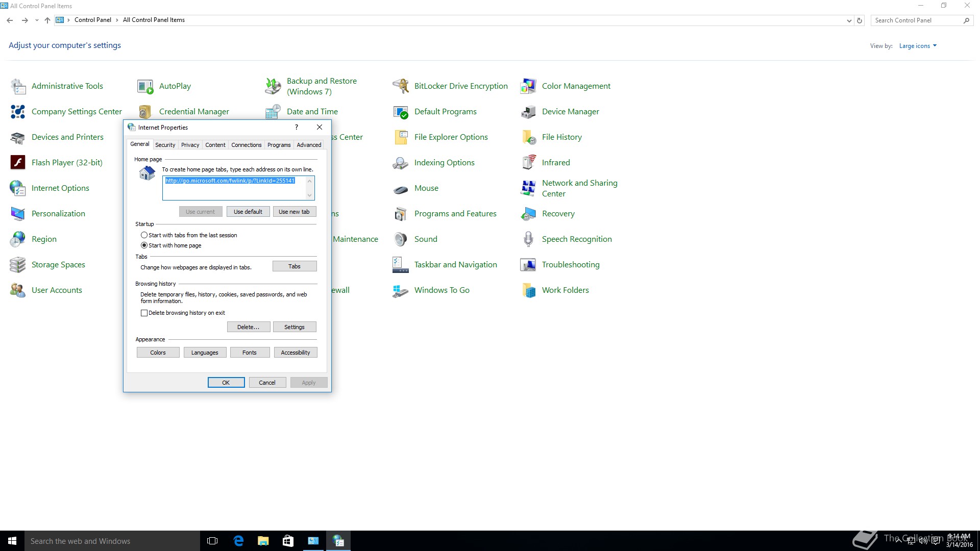The height and width of the screenshot is (551, 980).
Task: Open the Region globe icon
Action: click(x=18, y=239)
